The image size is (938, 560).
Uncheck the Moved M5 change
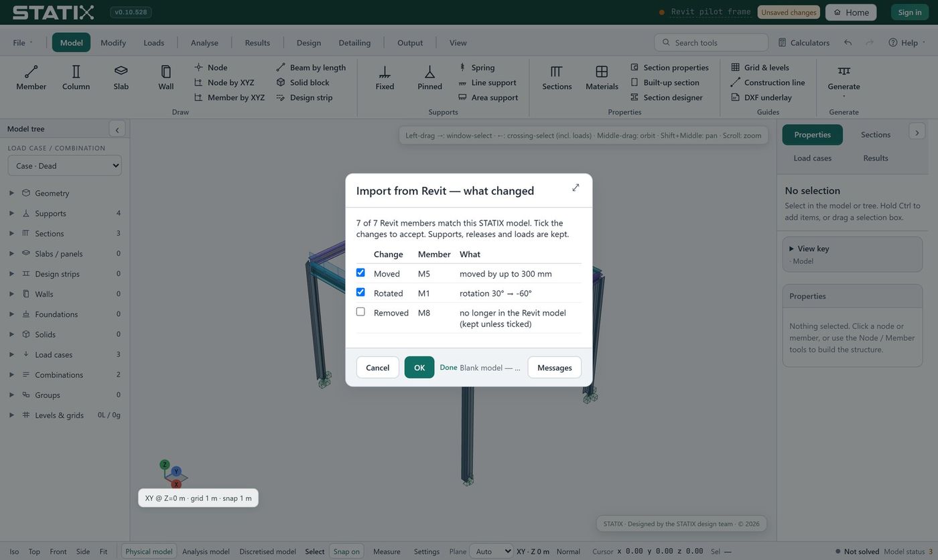pos(360,273)
